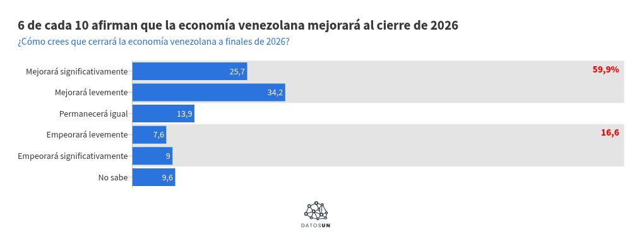Viewport: 644px width, 239px height.
Task: Click the red 59,9% total label
Action: pos(605,70)
